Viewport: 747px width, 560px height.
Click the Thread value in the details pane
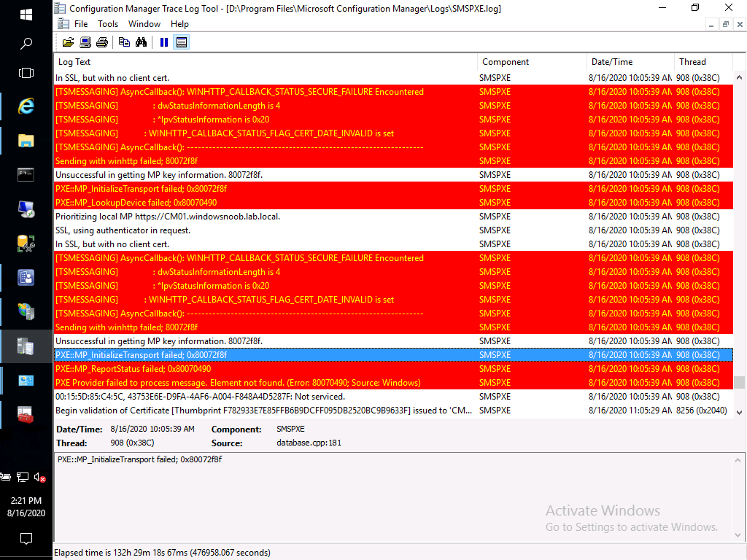point(133,443)
